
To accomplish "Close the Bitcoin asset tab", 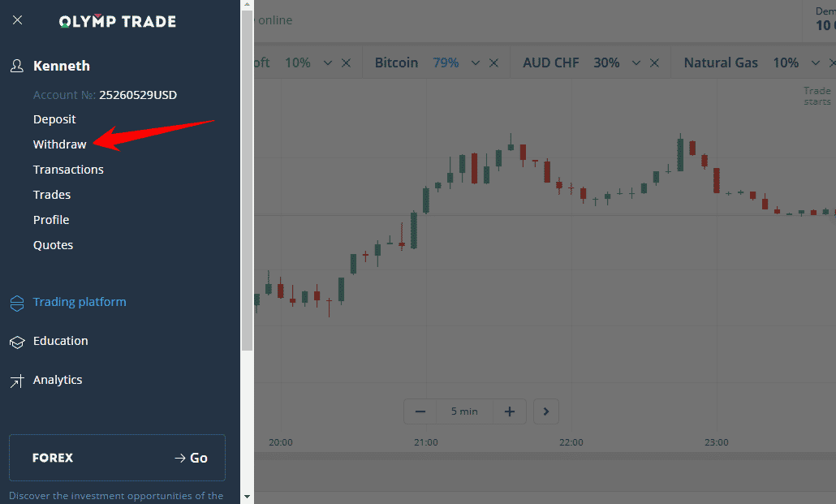I will pos(493,63).
